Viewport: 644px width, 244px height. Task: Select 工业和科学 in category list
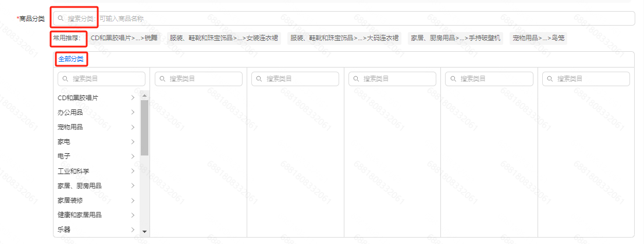pos(73,171)
